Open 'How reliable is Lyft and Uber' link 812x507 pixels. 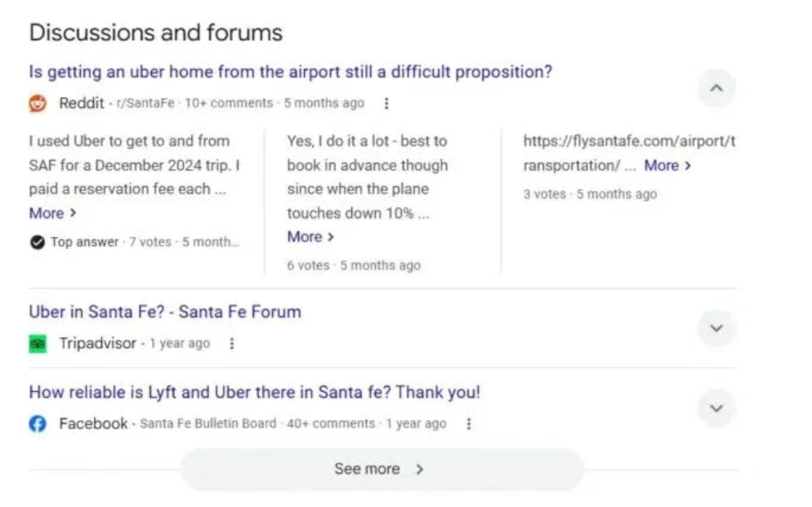click(255, 392)
